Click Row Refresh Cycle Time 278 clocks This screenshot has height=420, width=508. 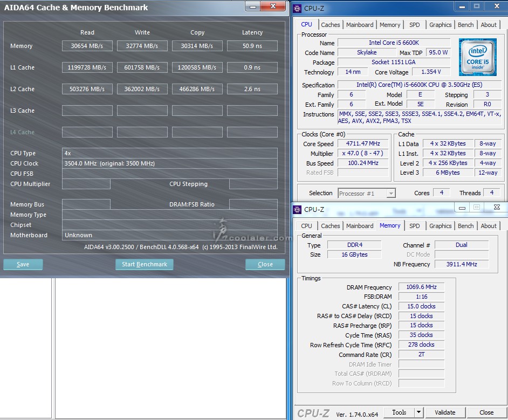click(x=421, y=345)
